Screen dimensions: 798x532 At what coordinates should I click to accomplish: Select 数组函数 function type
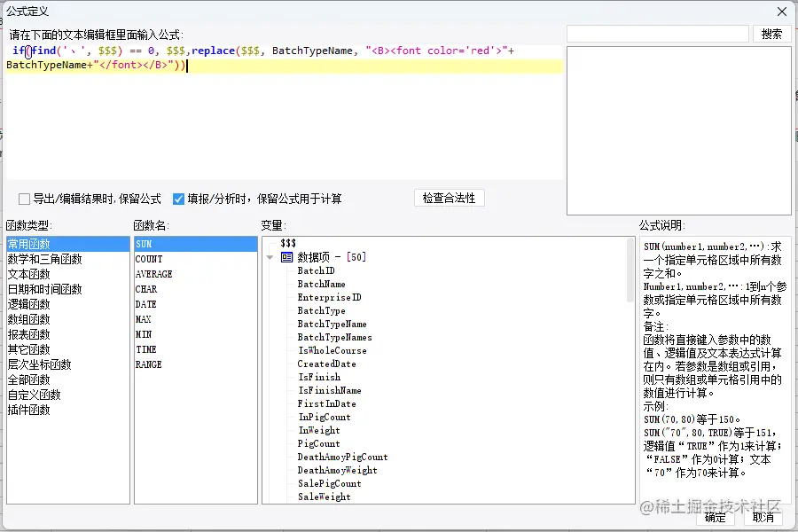pyautogui.click(x=67, y=319)
